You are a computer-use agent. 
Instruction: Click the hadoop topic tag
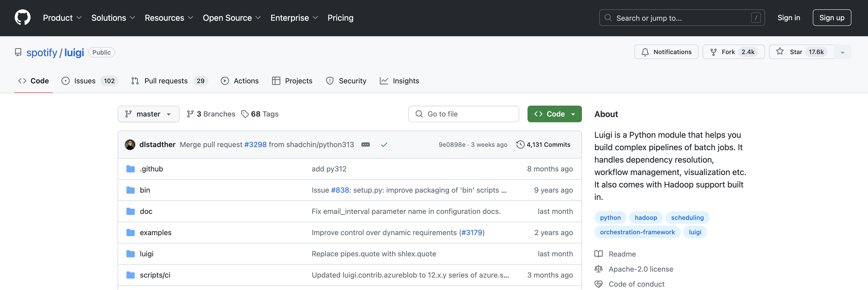point(646,218)
